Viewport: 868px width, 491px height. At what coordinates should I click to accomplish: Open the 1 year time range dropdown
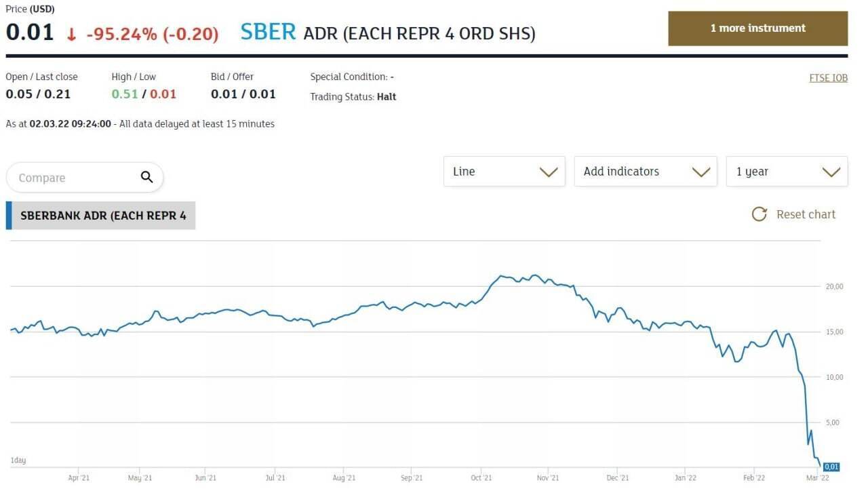click(787, 172)
